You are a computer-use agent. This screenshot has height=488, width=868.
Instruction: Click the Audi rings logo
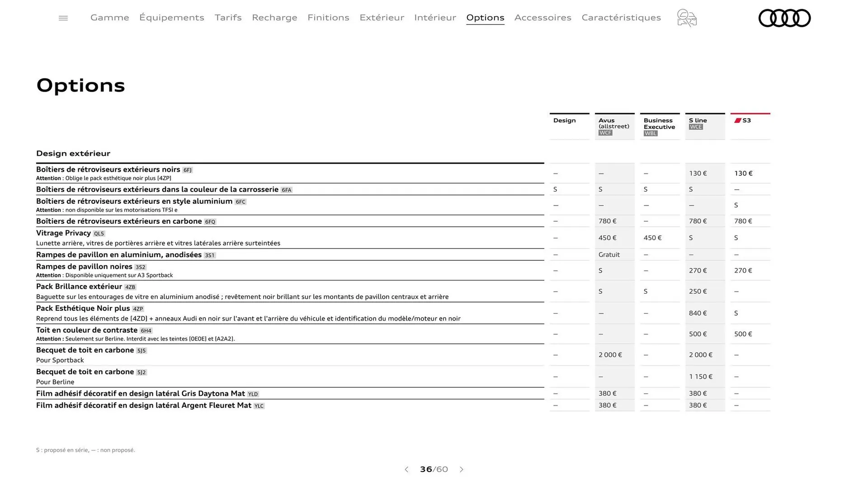(x=784, y=18)
